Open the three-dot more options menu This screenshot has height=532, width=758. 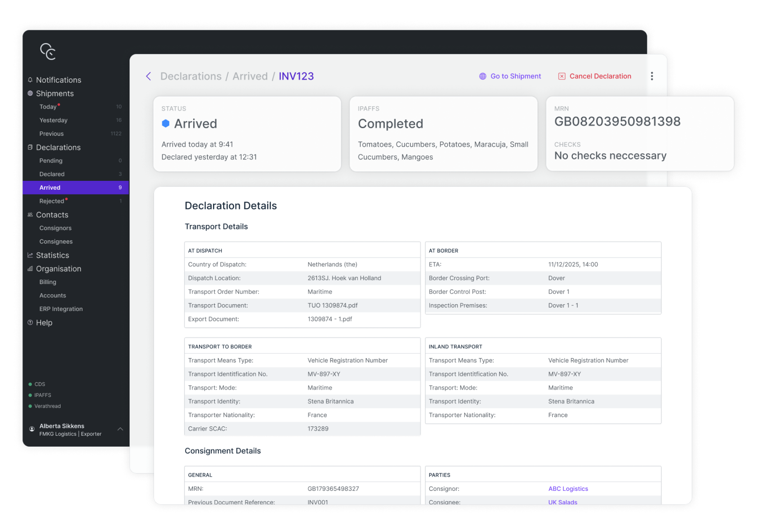[x=652, y=76]
